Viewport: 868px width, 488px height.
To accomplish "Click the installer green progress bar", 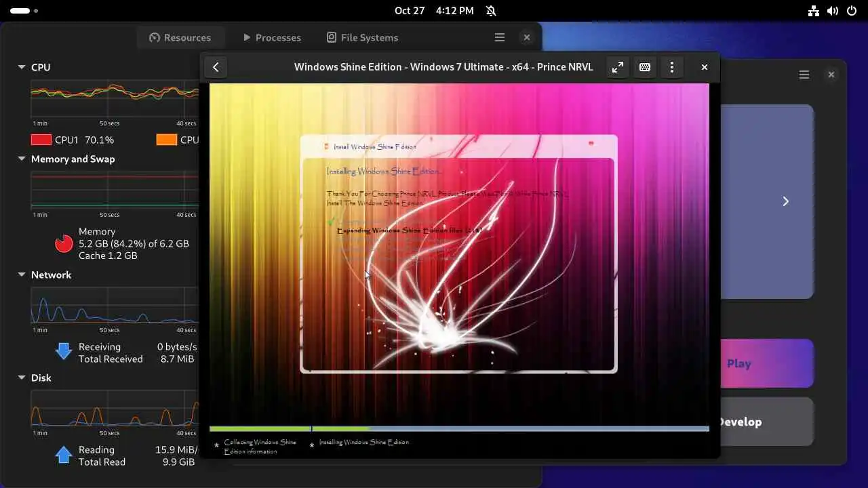I will click(x=290, y=428).
